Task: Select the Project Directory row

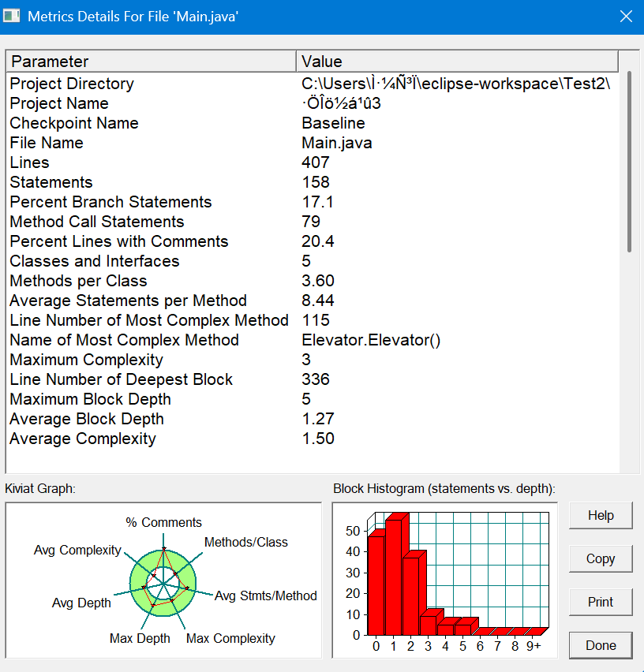Action: pyautogui.click(x=313, y=84)
